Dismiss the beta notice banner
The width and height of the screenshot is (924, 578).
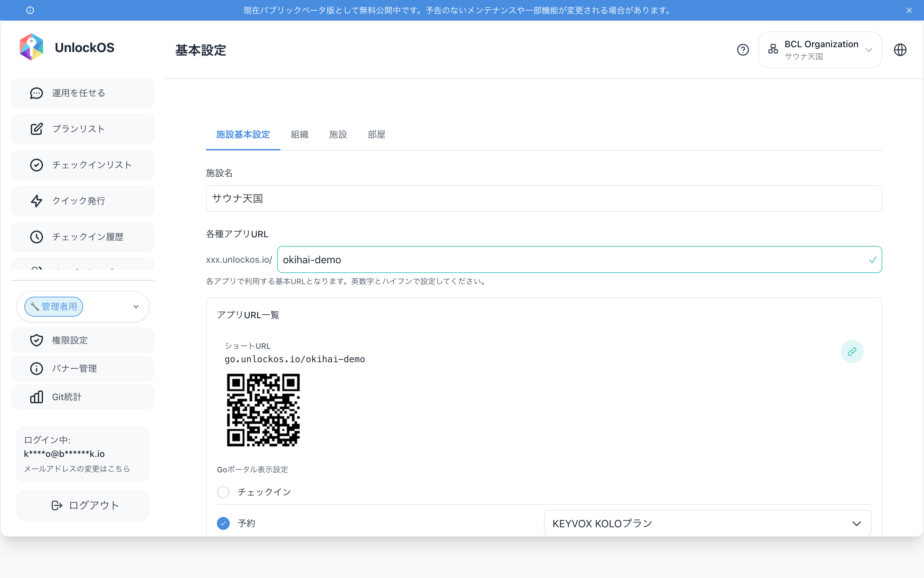click(x=909, y=10)
